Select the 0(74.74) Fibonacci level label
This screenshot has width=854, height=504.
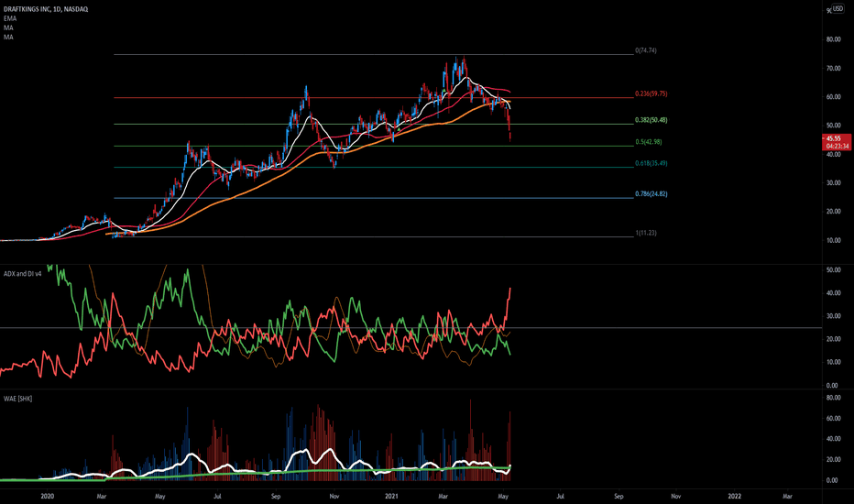pyautogui.click(x=646, y=50)
